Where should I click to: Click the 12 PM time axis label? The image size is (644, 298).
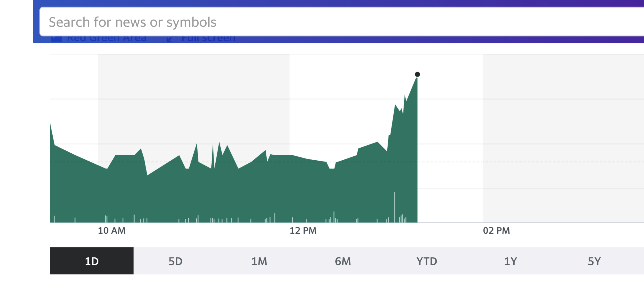[303, 230]
